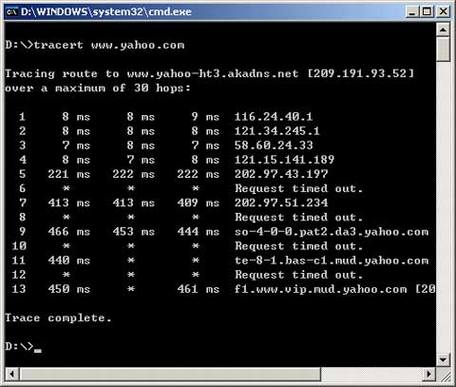Click the Trace complete. message

point(58,318)
